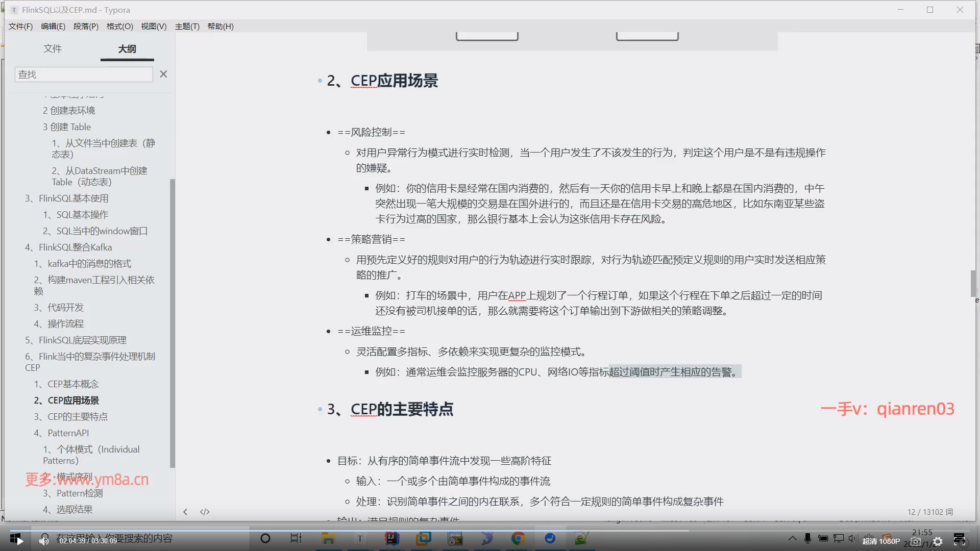Switch to the 文件 sidebar tab
This screenshot has width=980, height=551.
[x=52, y=48]
